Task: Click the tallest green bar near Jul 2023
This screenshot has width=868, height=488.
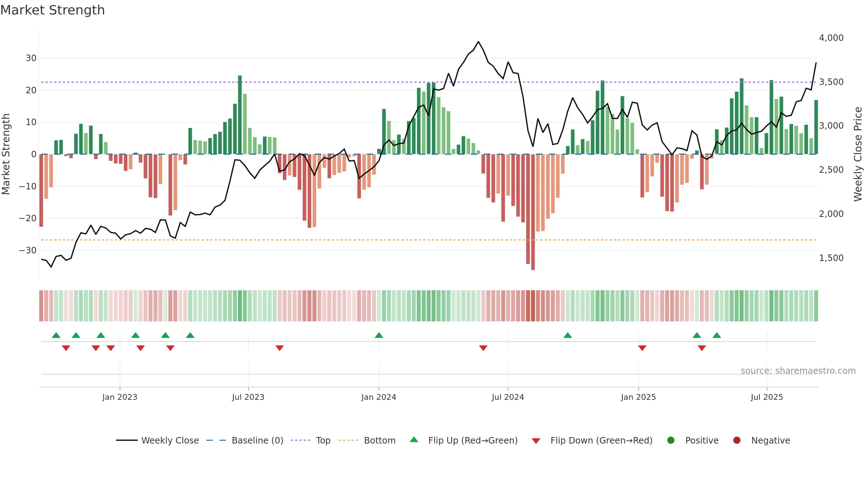Action: tap(240, 115)
